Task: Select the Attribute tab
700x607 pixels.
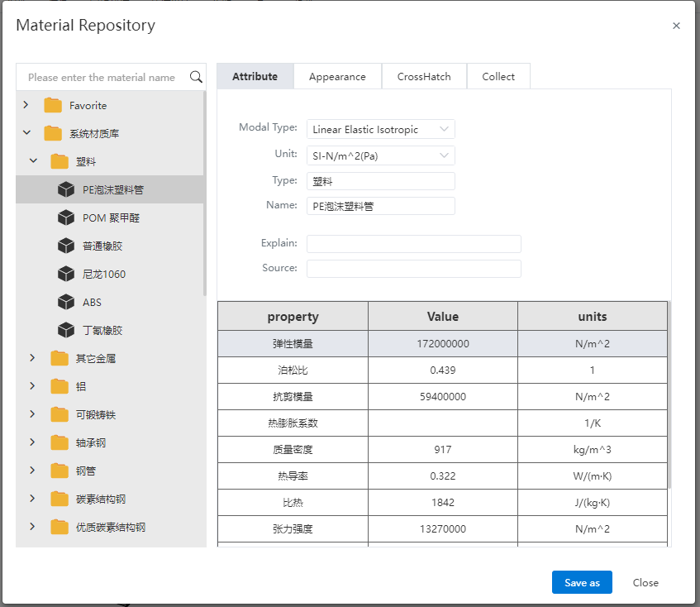Action: click(x=255, y=76)
